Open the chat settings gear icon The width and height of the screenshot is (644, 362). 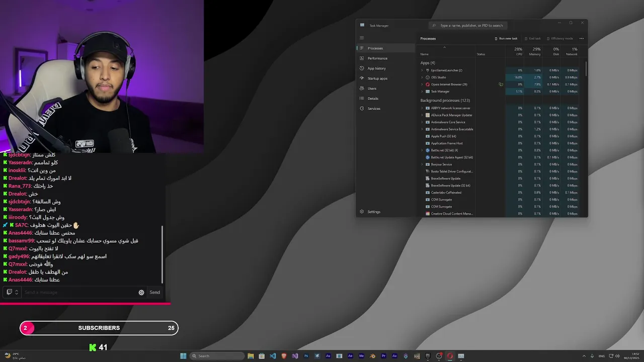[141, 292]
